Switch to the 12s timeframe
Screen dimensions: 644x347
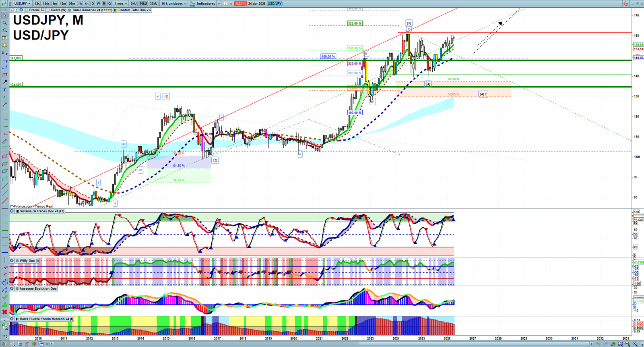37,4
